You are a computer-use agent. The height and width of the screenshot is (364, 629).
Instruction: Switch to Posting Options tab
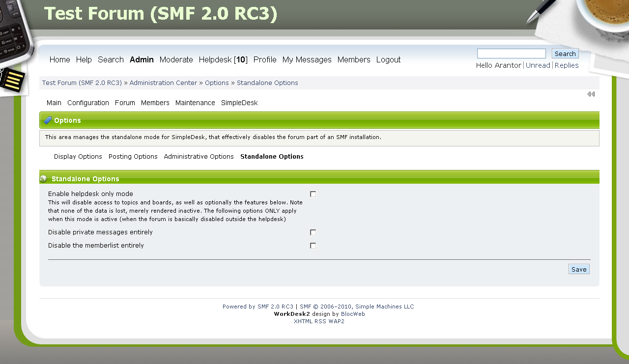point(133,156)
